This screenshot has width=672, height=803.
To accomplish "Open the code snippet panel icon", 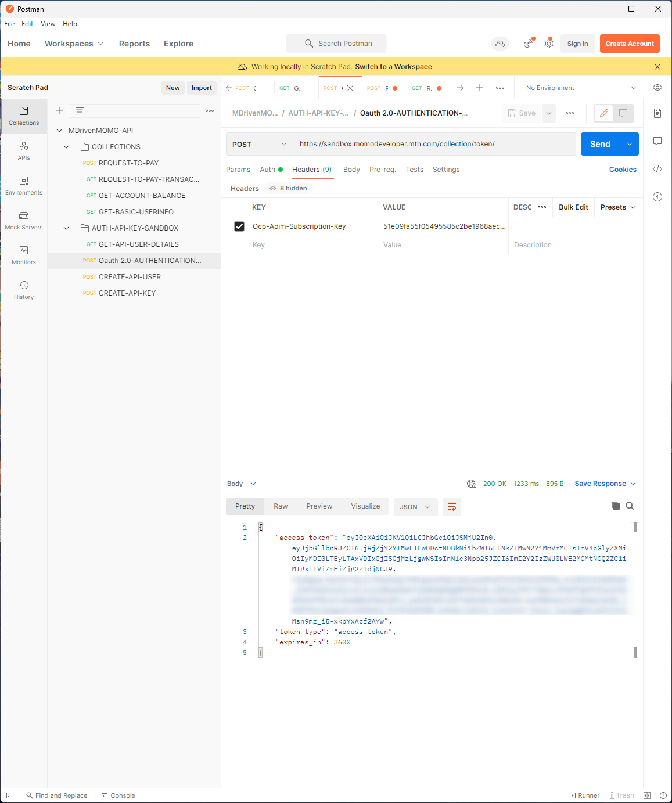I will click(657, 169).
